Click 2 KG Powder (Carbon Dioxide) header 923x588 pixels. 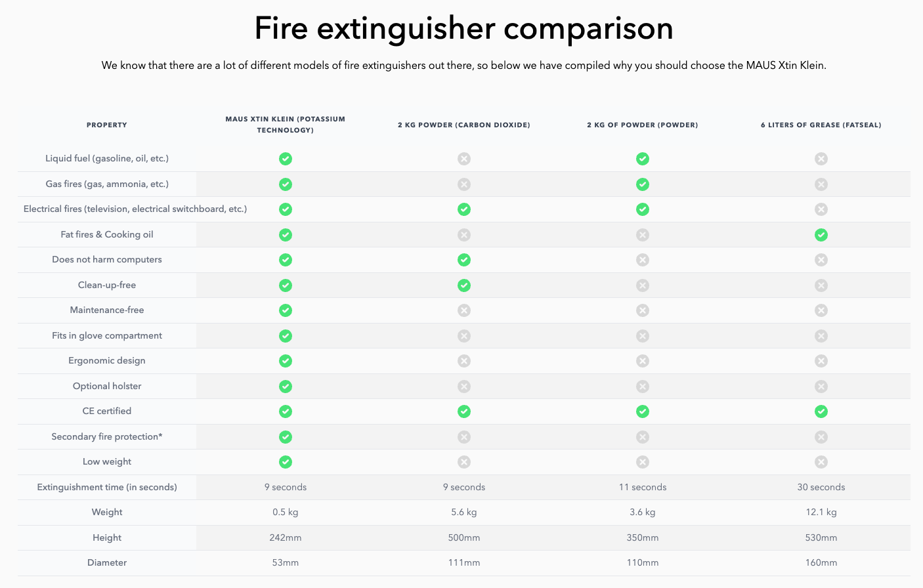(x=464, y=125)
